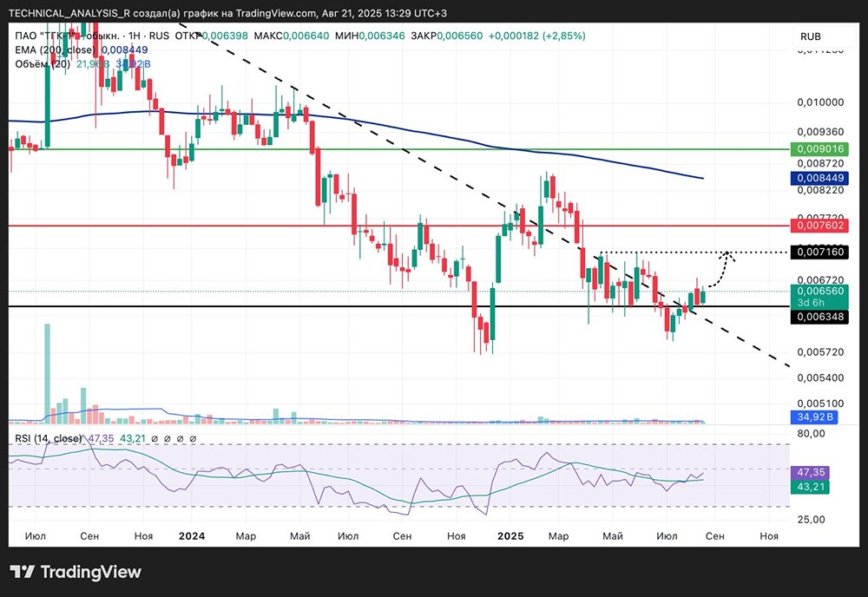The image size is (868, 597).
Task: Click the 0,008220 price scale value
Action: [x=820, y=190]
